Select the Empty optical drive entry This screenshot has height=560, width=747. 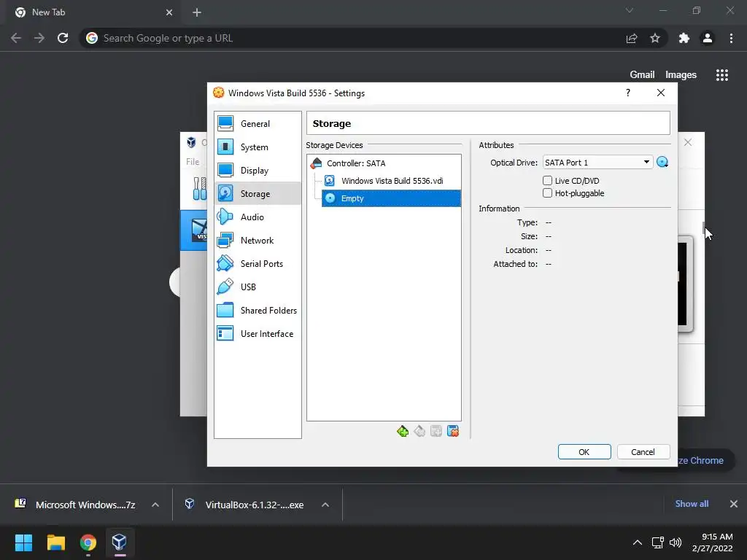pyautogui.click(x=391, y=198)
